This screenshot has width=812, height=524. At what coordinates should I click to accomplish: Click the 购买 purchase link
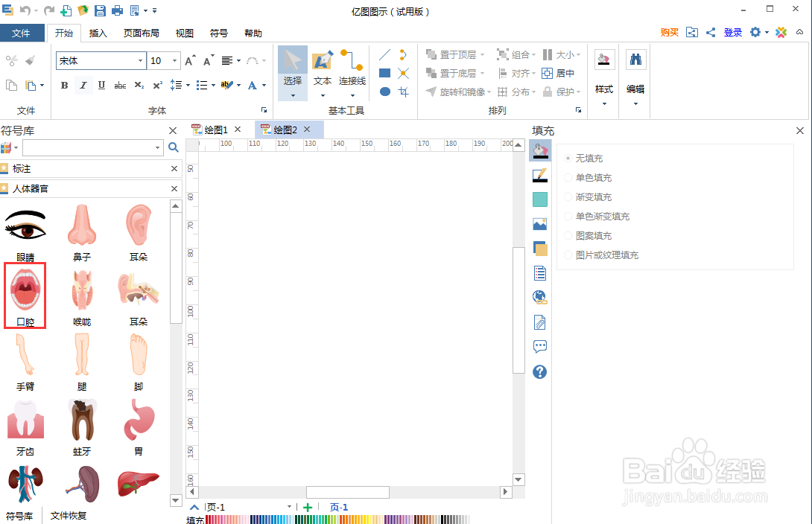point(668,33)
